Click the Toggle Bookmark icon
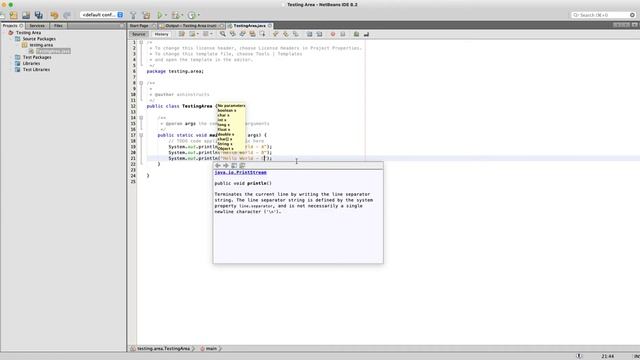This screenshot has height=360, width=640. [296, 34]
